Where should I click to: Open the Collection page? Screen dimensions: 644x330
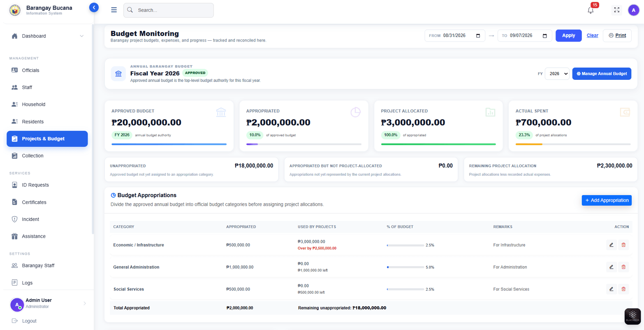pyautogui.click(x=47, y=156)
